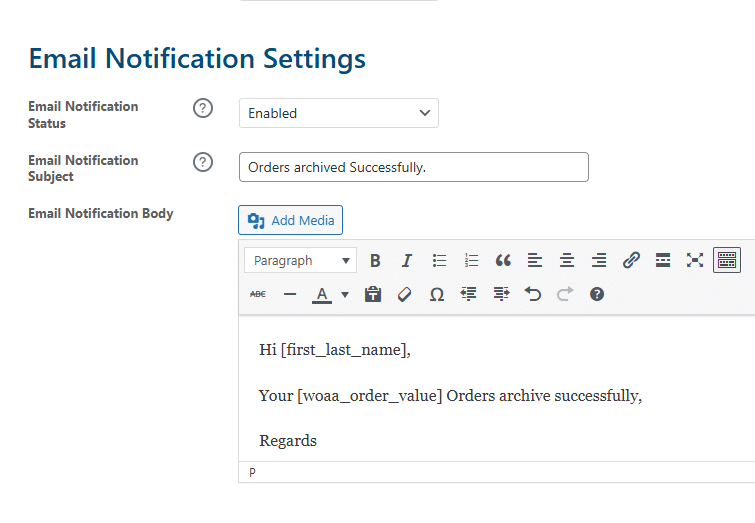Open keyboard shortcuts help
The height and width of the screenshot is (523, 755).
[x=597, y=294]
